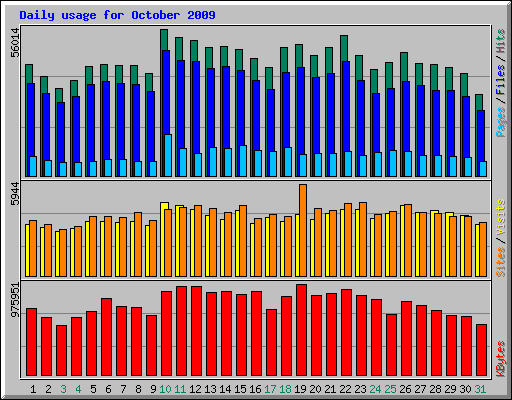
Task: Click day label 15 on x-axis
Action: click(240, 389)
